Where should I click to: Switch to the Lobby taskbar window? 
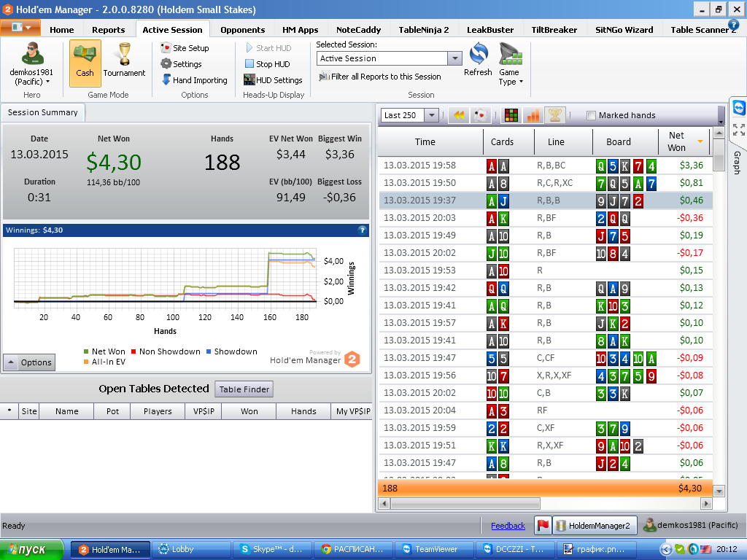point(191,550)
